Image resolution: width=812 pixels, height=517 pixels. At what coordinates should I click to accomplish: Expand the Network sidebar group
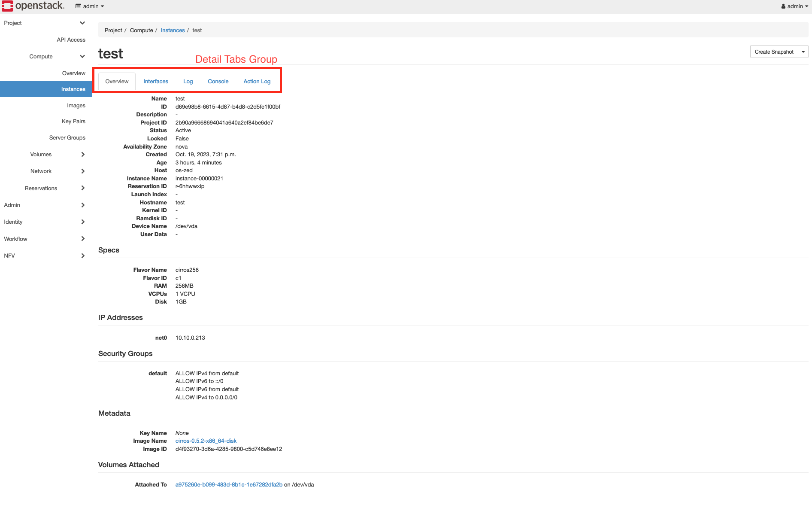coord(57,171)
